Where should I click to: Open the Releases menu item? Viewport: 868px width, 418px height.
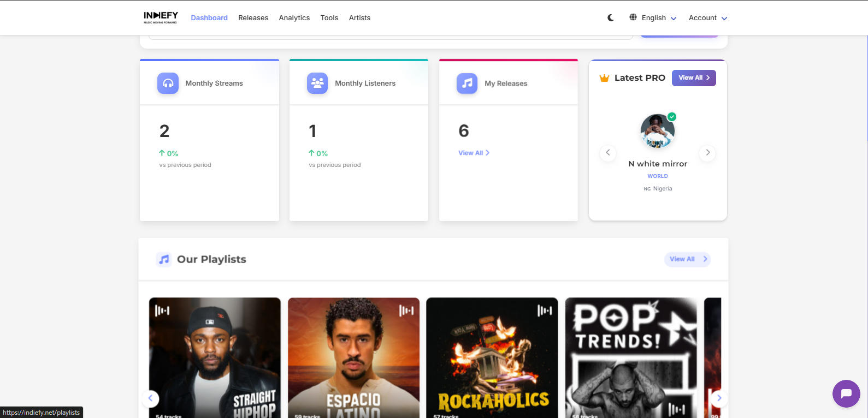(x=253, y=18)
